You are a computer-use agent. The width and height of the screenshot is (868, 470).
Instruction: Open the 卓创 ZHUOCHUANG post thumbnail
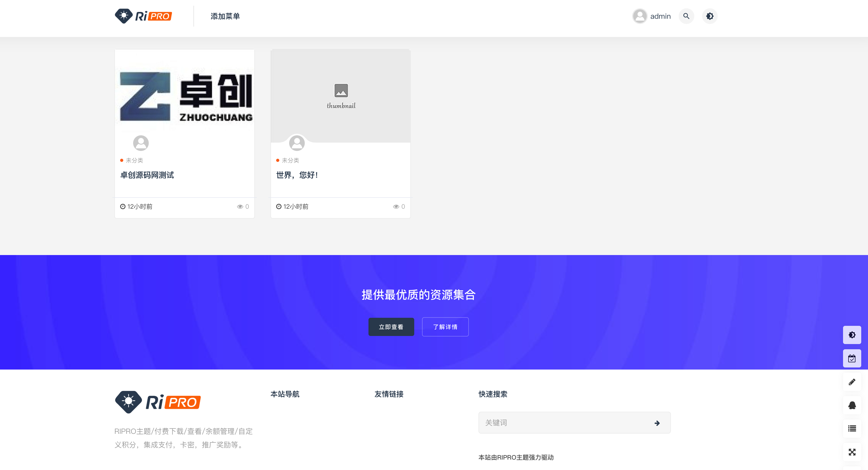pos(185,96)
